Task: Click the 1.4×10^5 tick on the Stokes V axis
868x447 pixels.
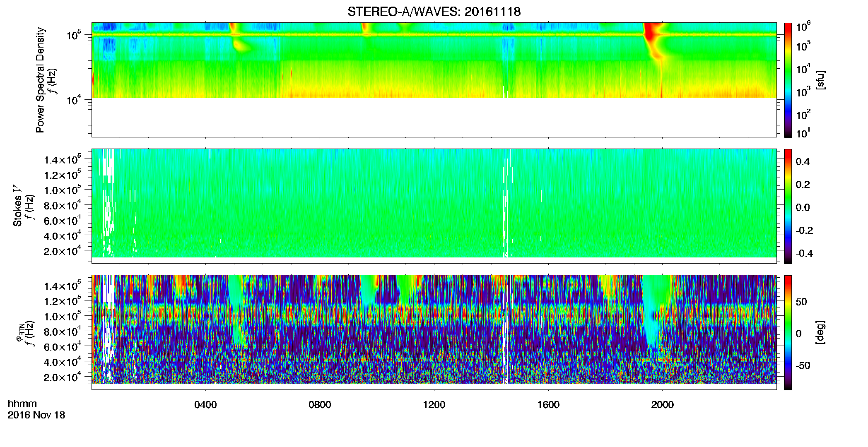Action: 63,160
